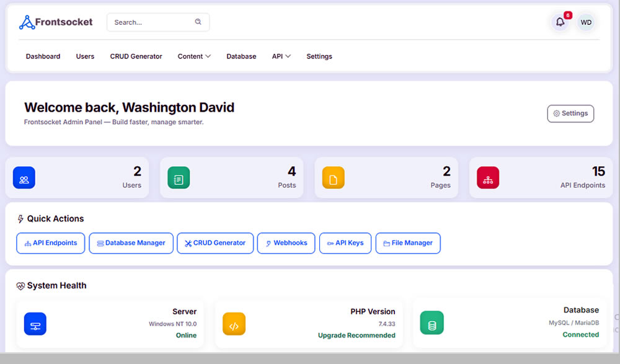Click the green Posts stat icon
This screenshot has width=620, height=364.
pos(179,178)
